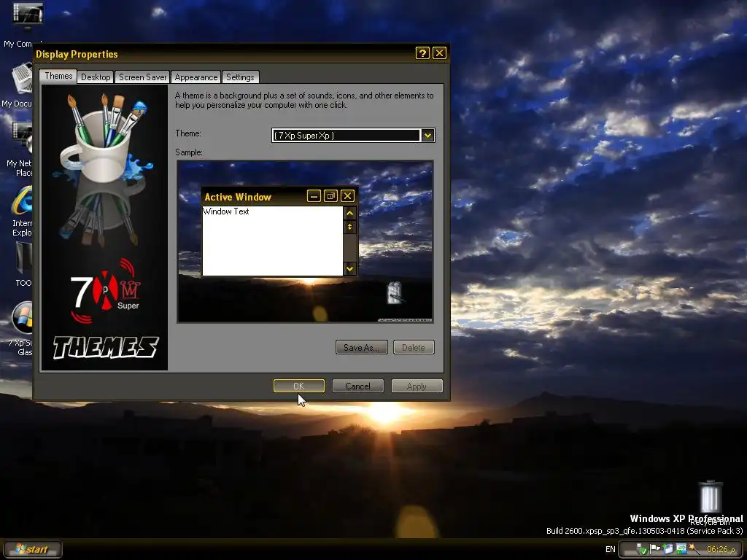747x560 pixels.
Task: Switch to the Screen Saver tab
Action: point(142,77)
